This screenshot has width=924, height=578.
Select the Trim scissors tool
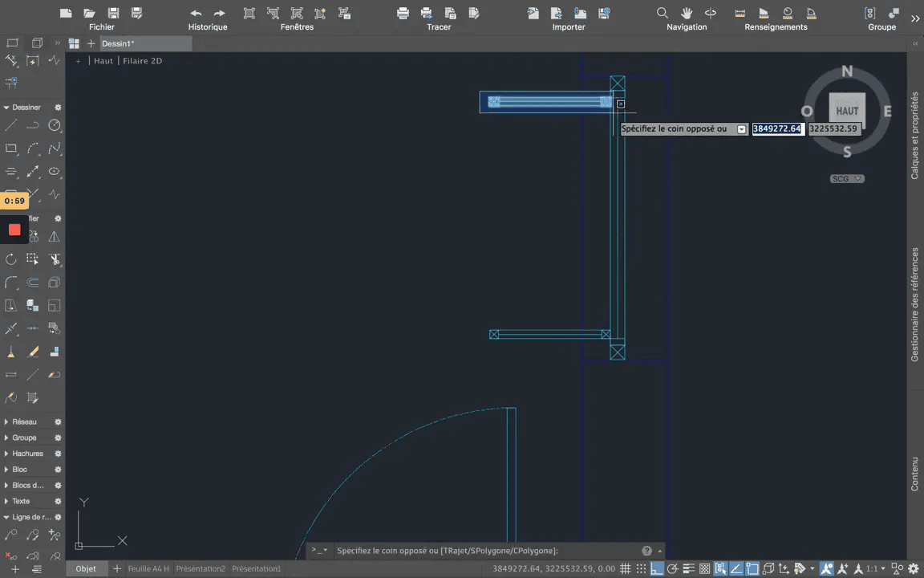coord(55,259)
